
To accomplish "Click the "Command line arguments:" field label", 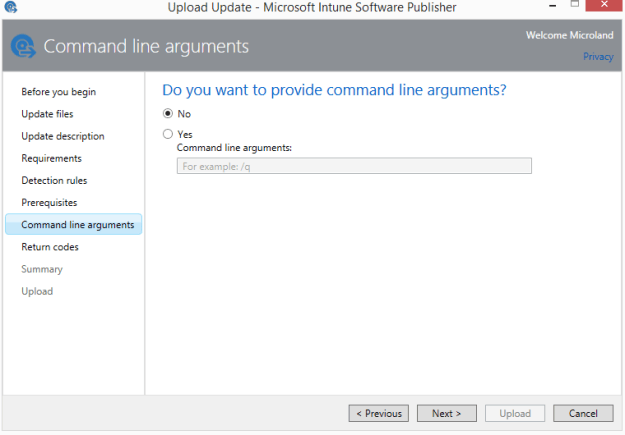I will coord(234,148).
